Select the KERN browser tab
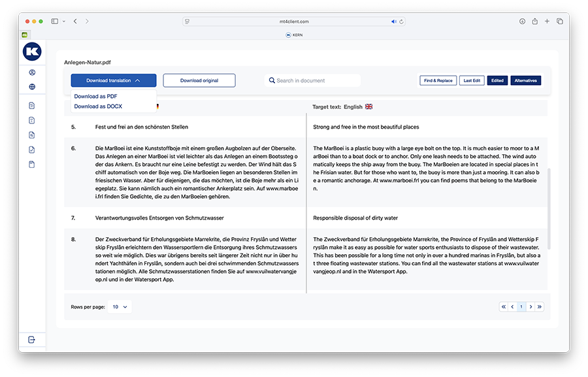Image resolution: width=588 pixels, height=377 pixels. point(294,35)
